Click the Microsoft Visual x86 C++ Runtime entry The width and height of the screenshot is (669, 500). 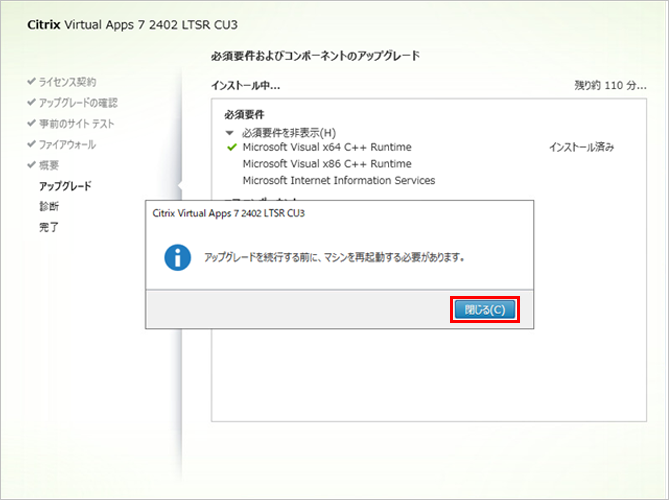(x=327, y=164)
